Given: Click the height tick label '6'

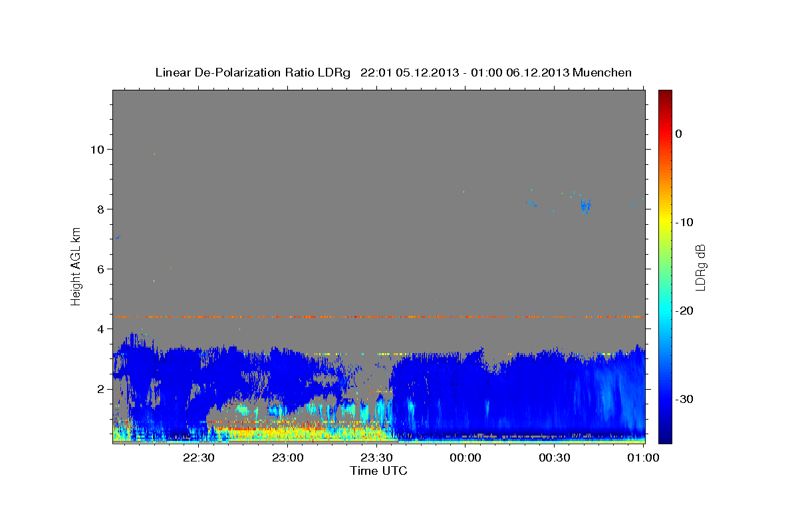Looking at the screenshot, I should click(102, 269).
